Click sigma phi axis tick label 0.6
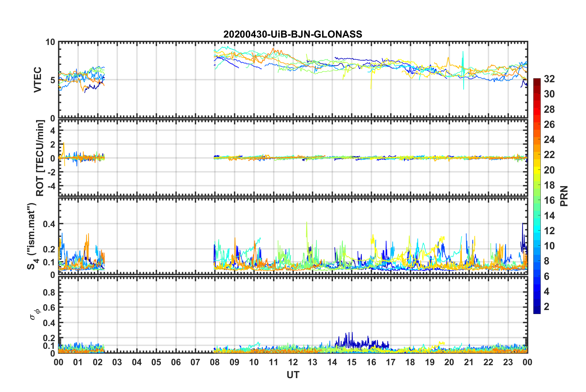This screenshot has height=392, width=586. point(49,308)
